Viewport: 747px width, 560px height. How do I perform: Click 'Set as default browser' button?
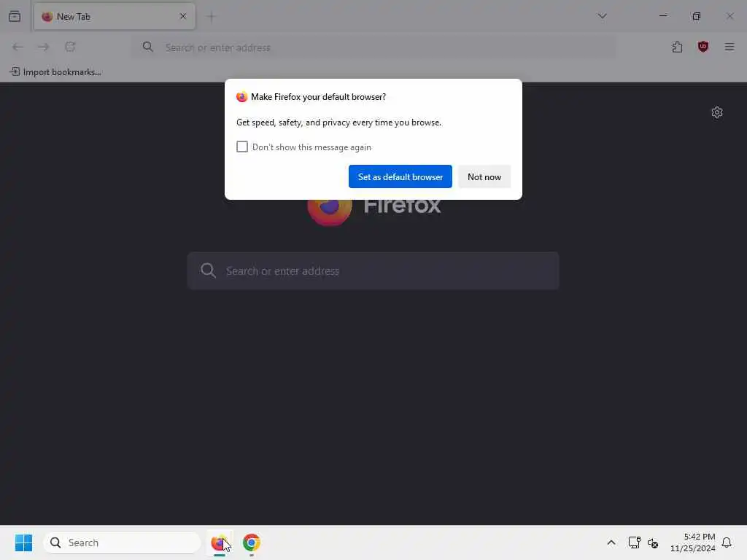coord(400,176)
